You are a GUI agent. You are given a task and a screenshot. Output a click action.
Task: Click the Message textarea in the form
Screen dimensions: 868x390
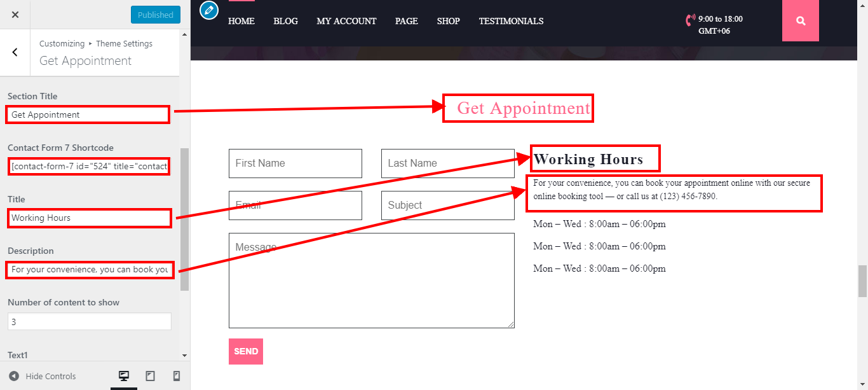[371, 280]
